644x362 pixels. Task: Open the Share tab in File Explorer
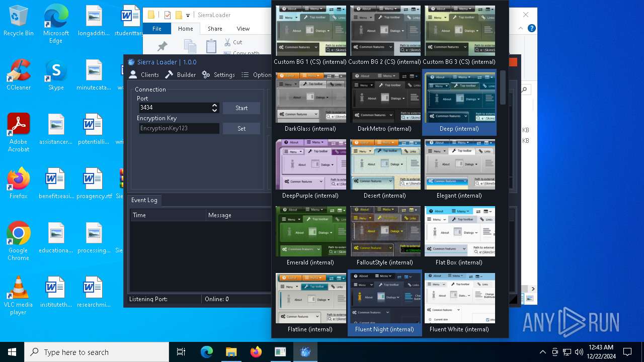click(215, 29)
